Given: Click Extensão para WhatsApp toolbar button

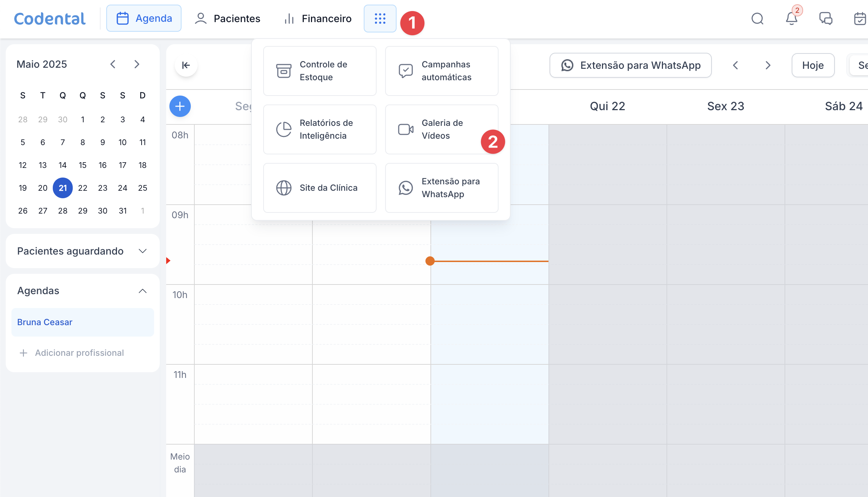Looking at the screenshot, I should pos(630,65).
